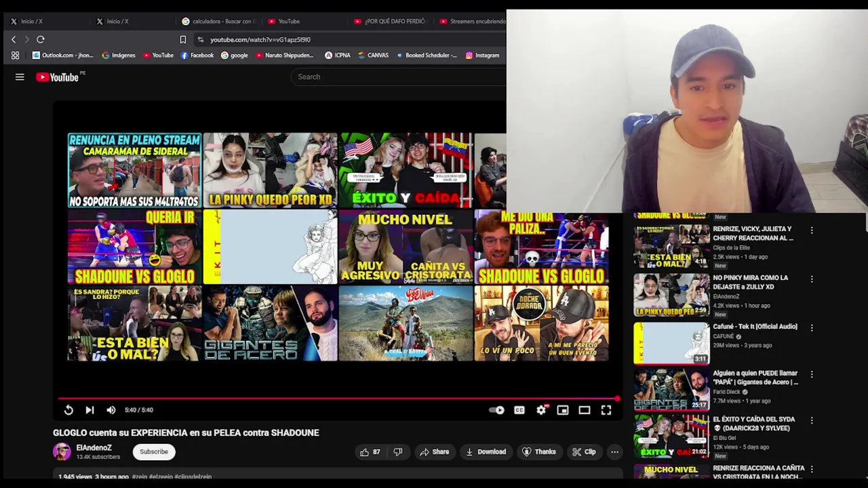Select the video title text GLOGLO cuenta su EXPERIENCIA
Screen dimensions: 868x488
(186, 432)
